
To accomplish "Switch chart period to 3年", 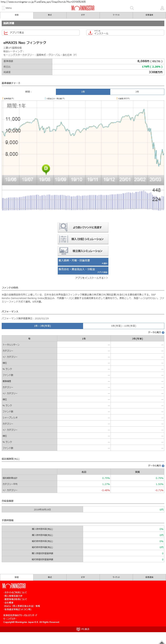I will 137,92.
